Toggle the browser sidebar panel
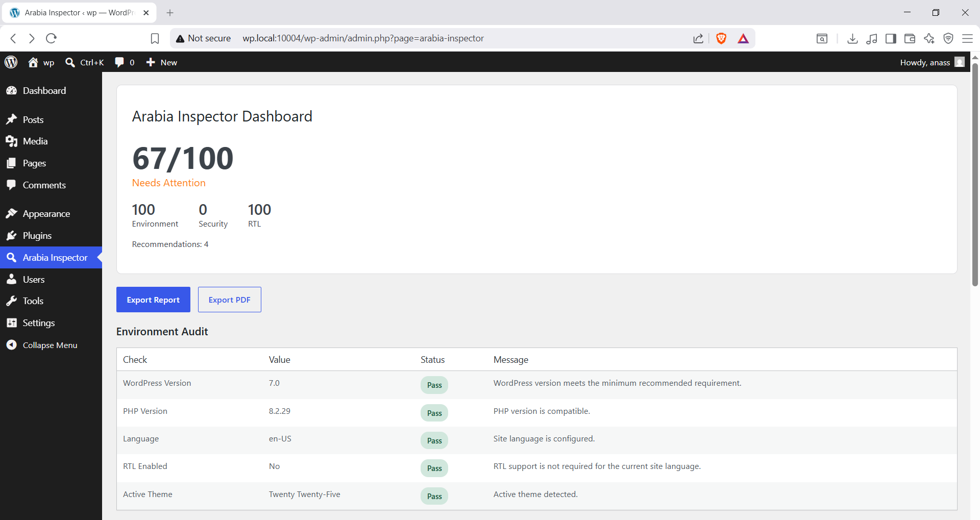 coord(891,38)
